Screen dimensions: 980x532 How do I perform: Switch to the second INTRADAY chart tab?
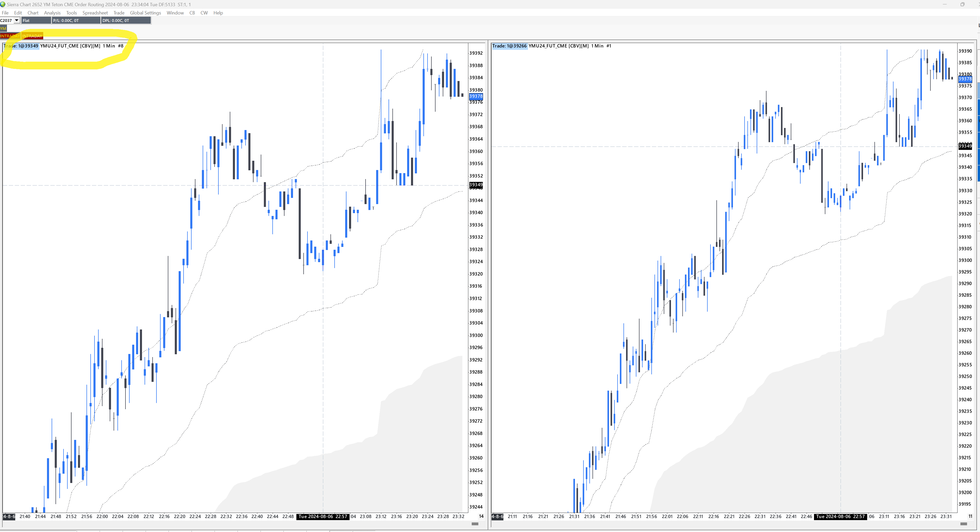click(32, 36)
